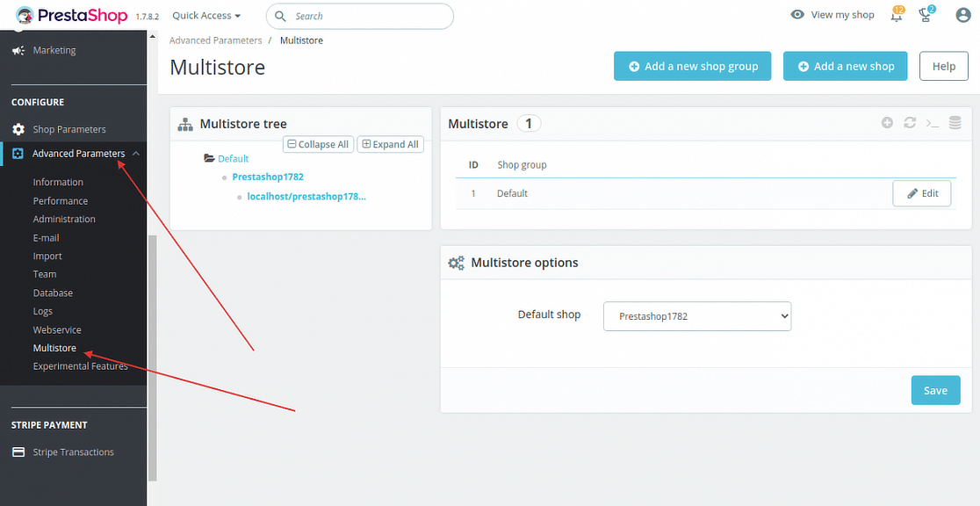Viewport: 980px width, 506px height.
Task: Open the user profile avatar icon
Action: click(963, 15)
